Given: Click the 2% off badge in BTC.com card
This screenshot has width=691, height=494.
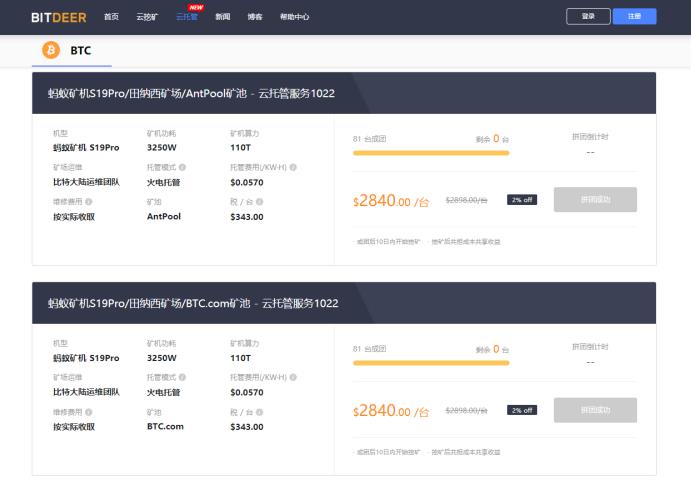Looking at the screenshot, I should pyautogui.click(x=522, y=410).
